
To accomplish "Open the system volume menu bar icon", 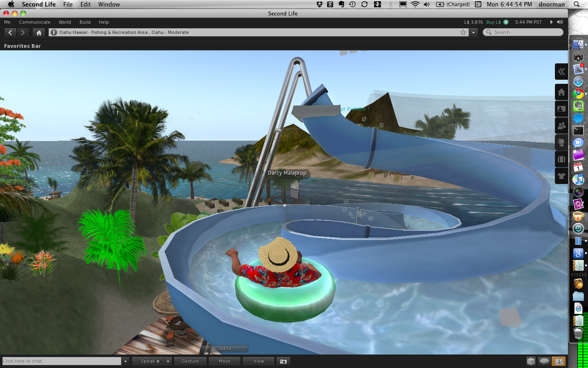I will (x=427, y=4).
